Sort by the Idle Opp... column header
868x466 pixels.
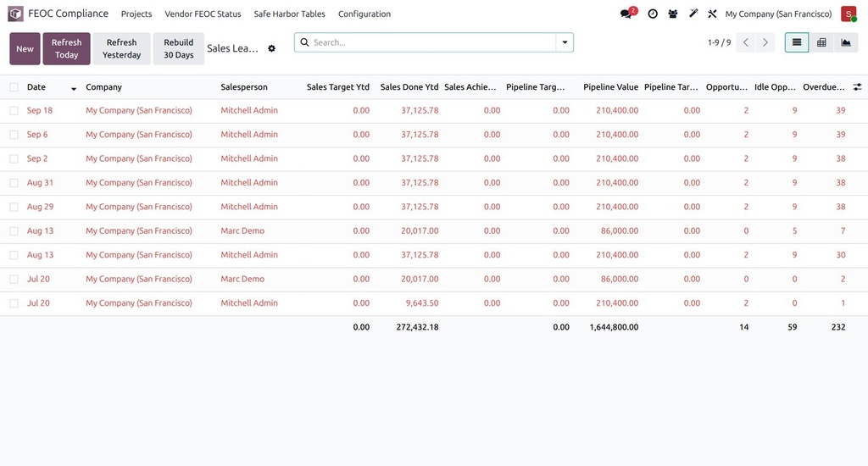(775, 87)
